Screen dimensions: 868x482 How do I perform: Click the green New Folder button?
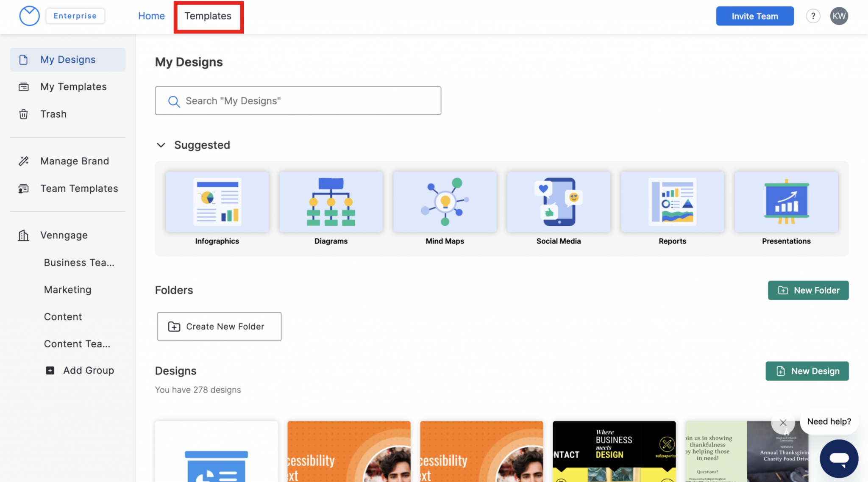[x=808, y=291]
